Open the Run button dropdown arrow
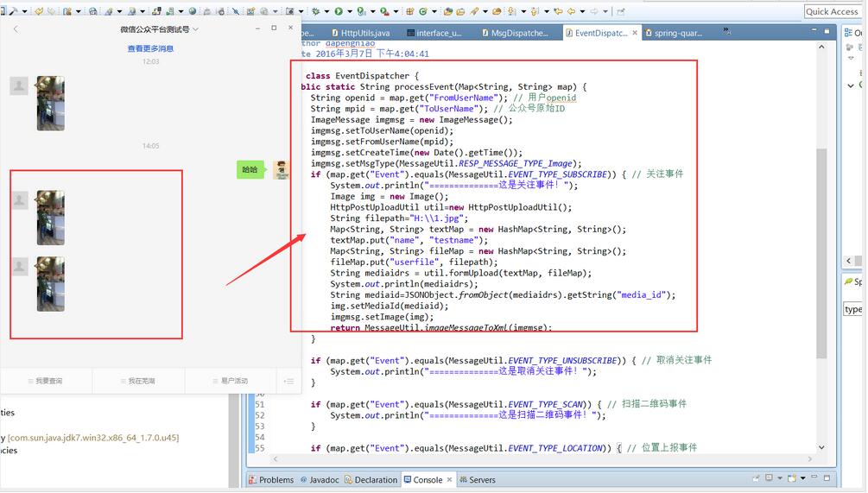The height and width of the screenshot is (493, 868). click(x=348, y=12)
